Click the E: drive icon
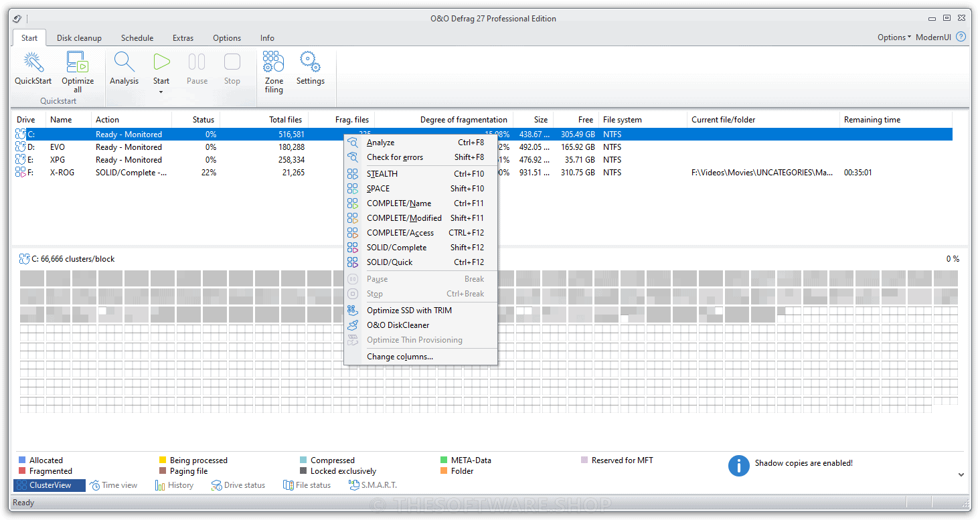The height and width of the screenshot is (520, 980). point(21,160)
